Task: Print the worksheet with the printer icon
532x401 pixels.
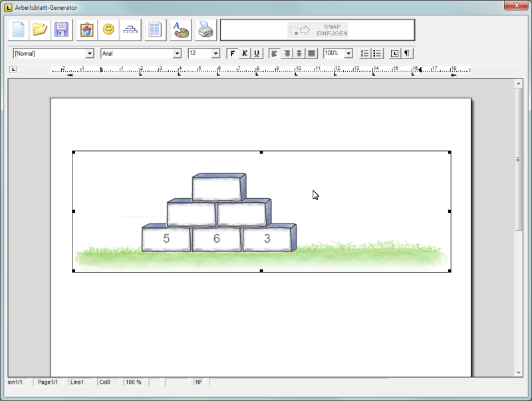Action: pyautogui.click(x=205, y=29)
